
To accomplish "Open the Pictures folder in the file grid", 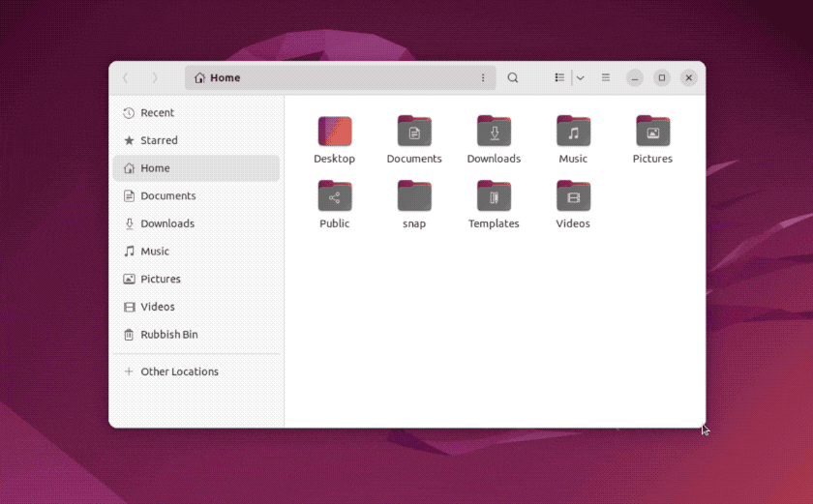I will coord(652,131).
